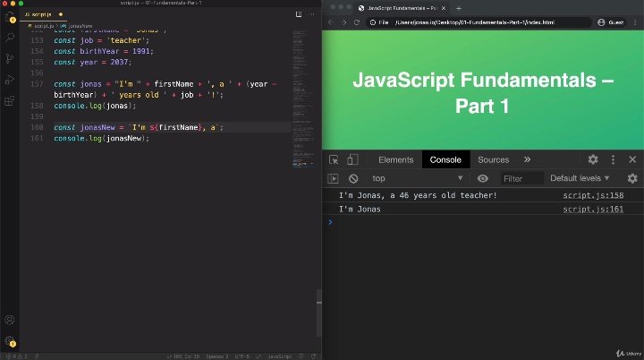Image resolution: width=644 pixels, height=360 pixels.
Task: Click errors and warnings status item
Action: (x=16, y=356)
